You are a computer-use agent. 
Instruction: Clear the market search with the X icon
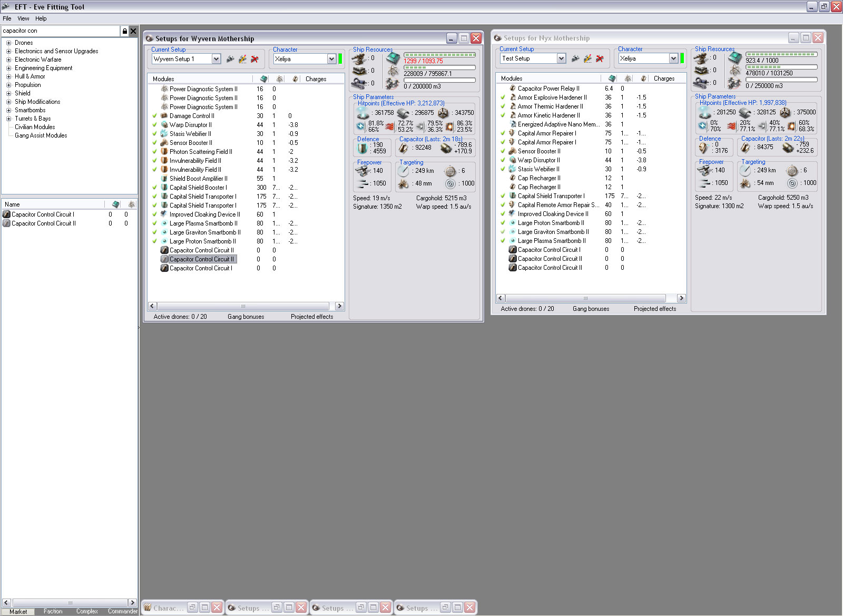(133, 31)
